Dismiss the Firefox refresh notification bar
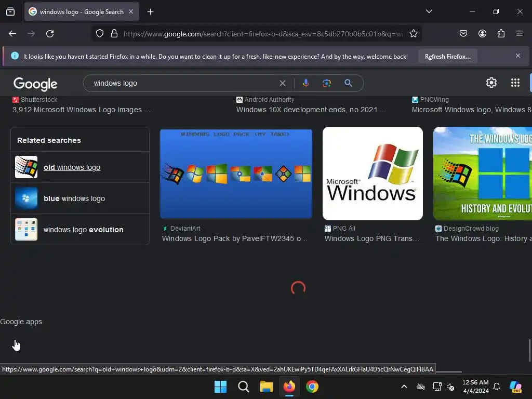 point(518,56)
